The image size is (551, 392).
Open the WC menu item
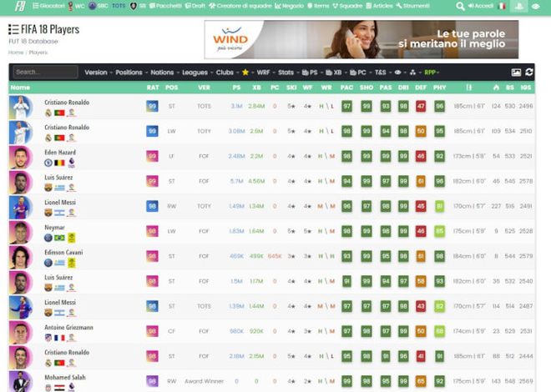pyautogui.click(x=76, y=6)
